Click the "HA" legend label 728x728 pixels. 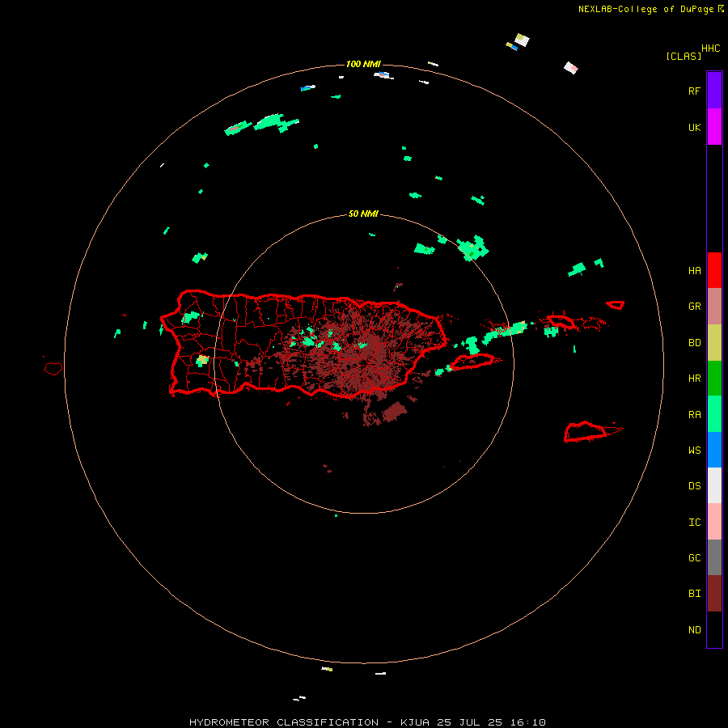pyautogui.click(x=694, y=270)
